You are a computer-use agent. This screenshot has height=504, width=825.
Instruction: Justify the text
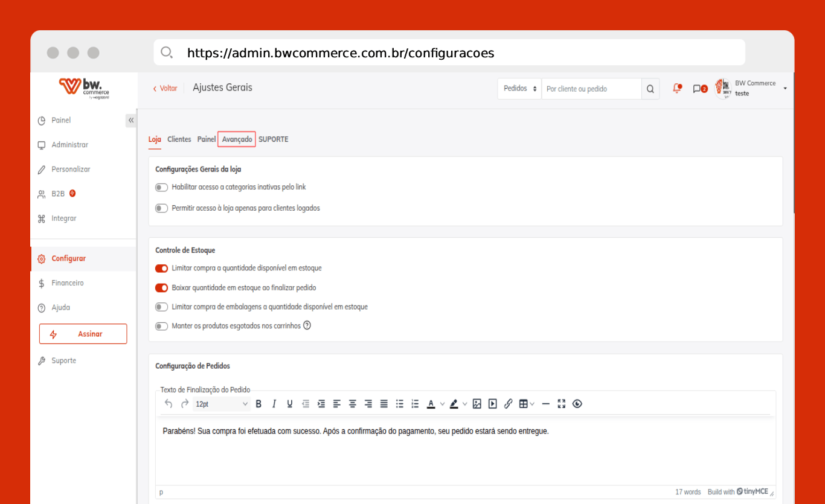384,404
